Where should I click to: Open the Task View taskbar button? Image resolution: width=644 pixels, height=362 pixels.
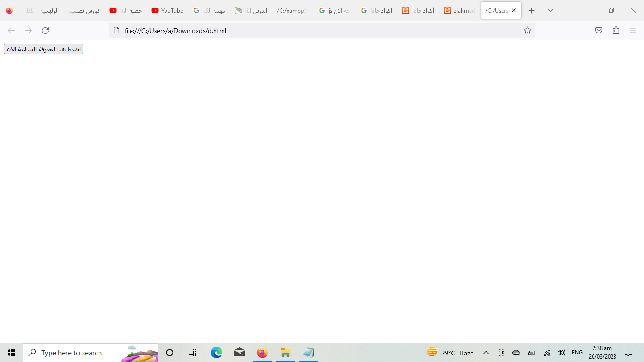192,353
